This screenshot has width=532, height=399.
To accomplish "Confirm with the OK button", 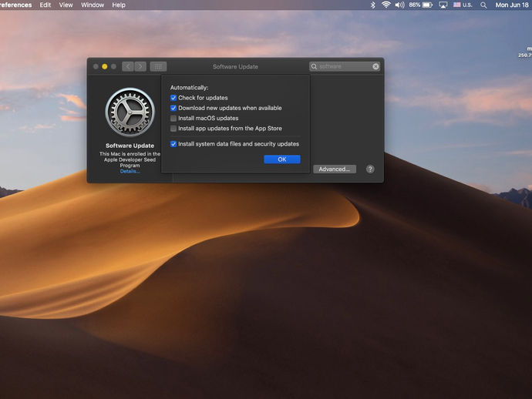I will click(282, 159).
